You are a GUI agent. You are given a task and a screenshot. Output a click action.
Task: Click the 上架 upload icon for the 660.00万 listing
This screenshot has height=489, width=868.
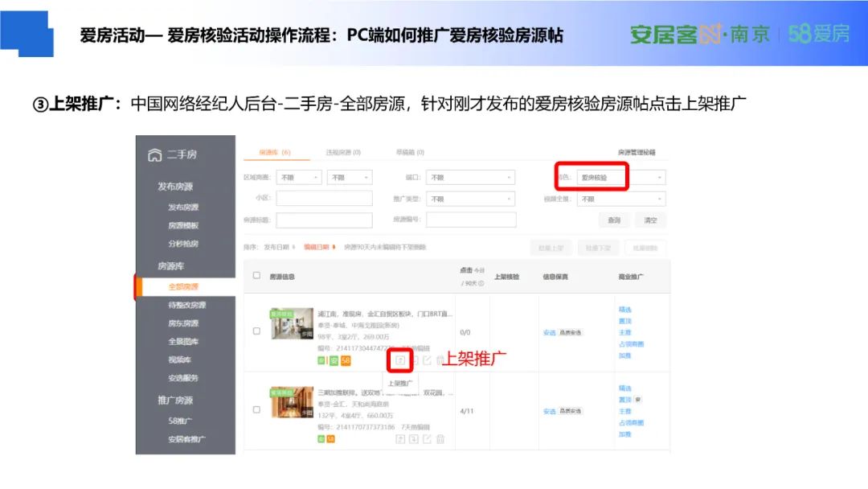400,439
